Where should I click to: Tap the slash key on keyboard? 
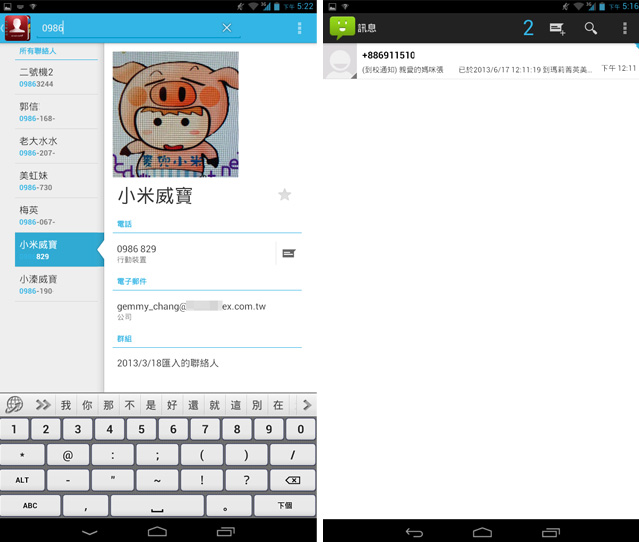tap(293, 455)
